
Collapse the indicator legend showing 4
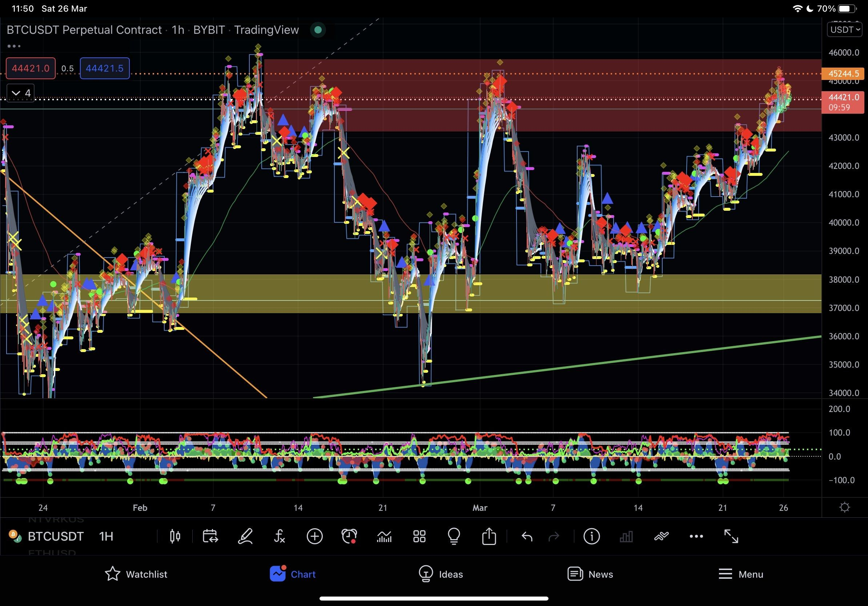coord(21,93)
